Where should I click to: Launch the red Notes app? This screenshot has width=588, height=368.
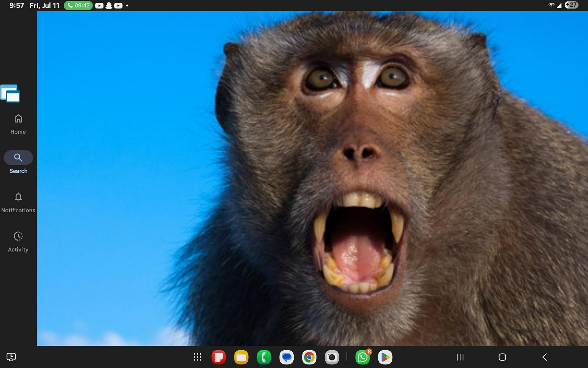click(218, 357)
